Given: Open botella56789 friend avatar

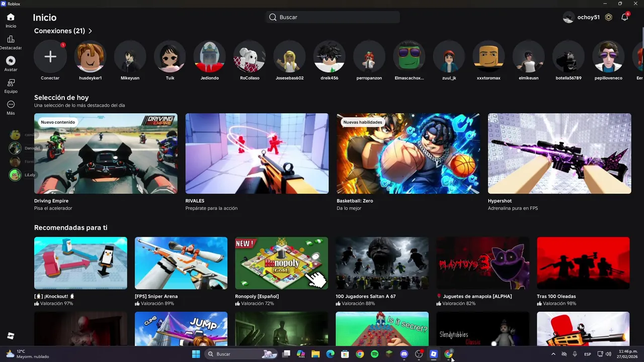Looking at the screenshot, I should point(569,57).
